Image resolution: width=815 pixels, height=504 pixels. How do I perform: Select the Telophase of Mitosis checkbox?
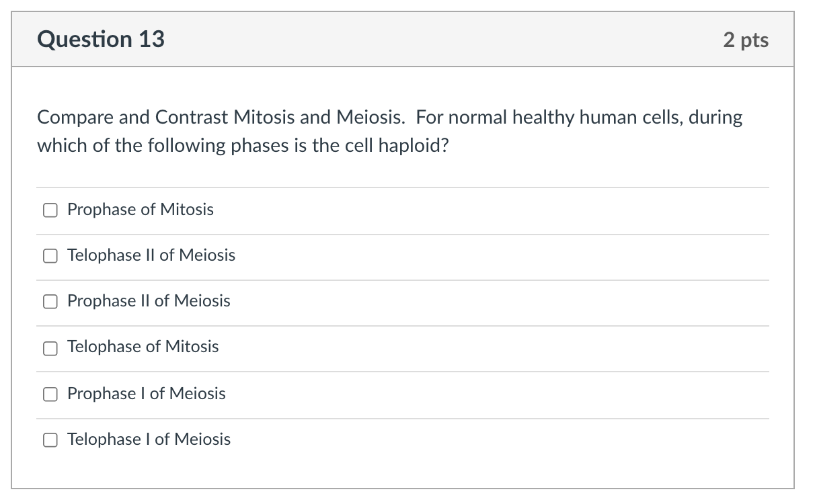(50, 348)
